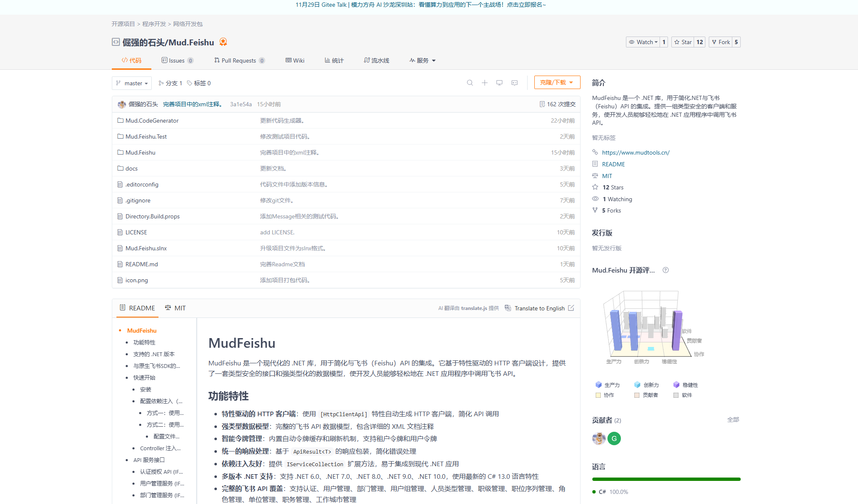Click the edit icon next to Translate to English
This screenshot has width=858, height=504.
[571, 308]
